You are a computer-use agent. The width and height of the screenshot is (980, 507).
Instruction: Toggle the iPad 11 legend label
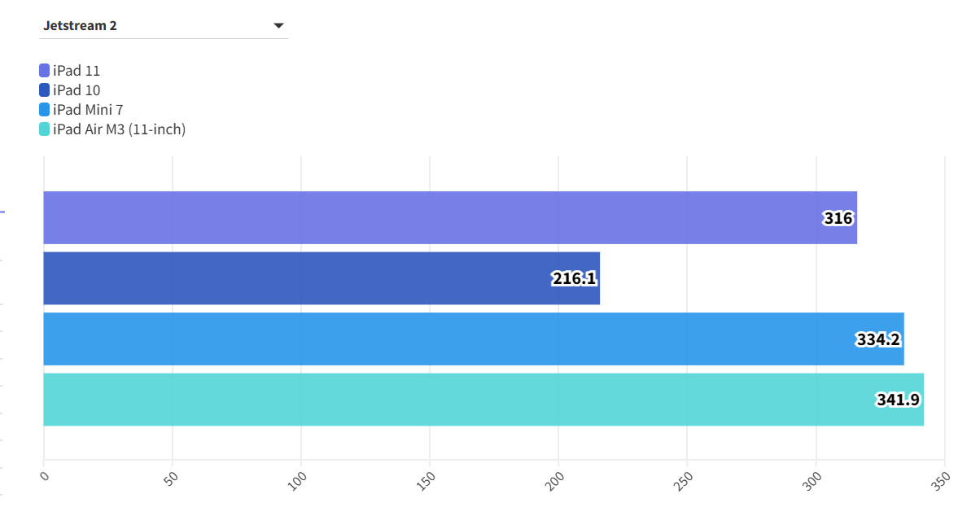point(77,71)
